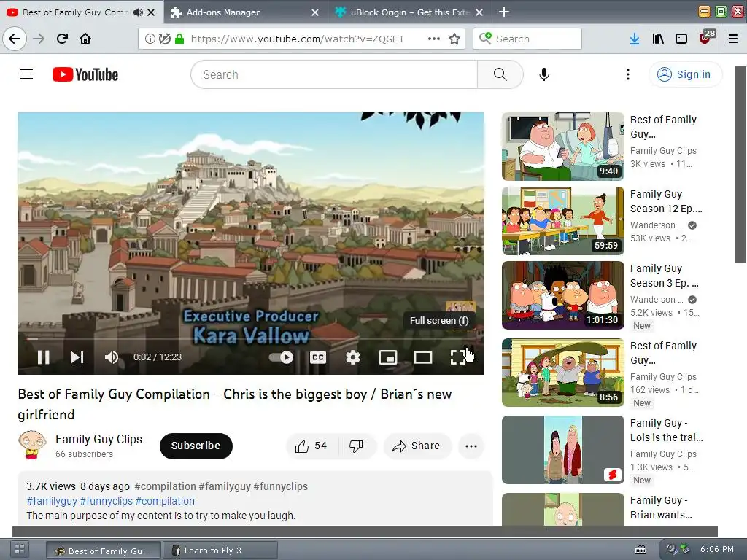The width and height of the screenshot is (747, 560).
Task: Like the video
Action: [x=311, y=446]
